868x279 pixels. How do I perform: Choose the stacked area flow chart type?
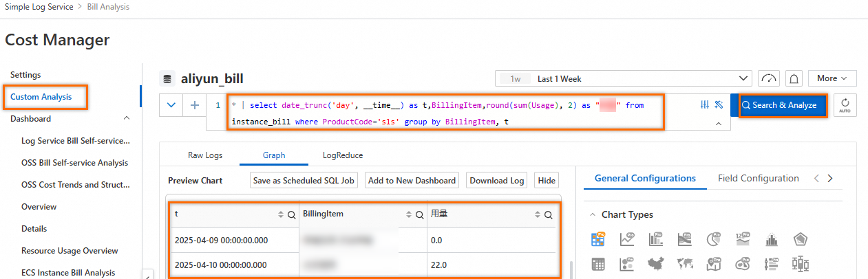point(684,239)
